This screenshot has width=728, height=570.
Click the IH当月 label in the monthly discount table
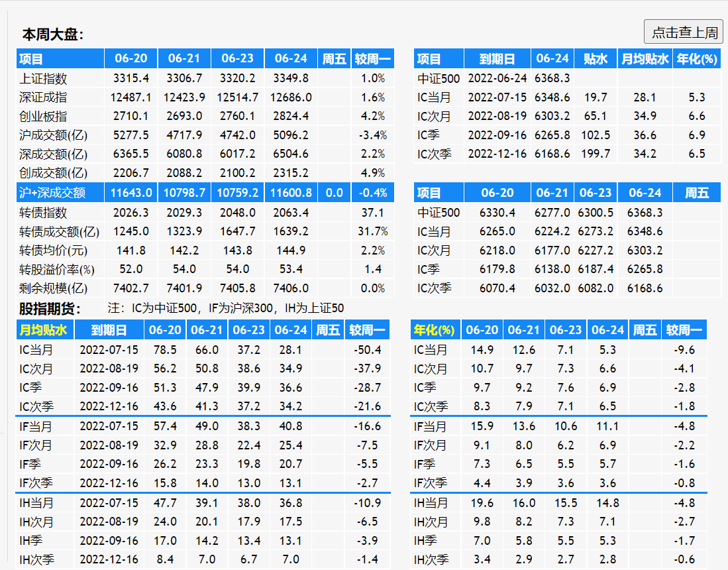pos(36,503)
